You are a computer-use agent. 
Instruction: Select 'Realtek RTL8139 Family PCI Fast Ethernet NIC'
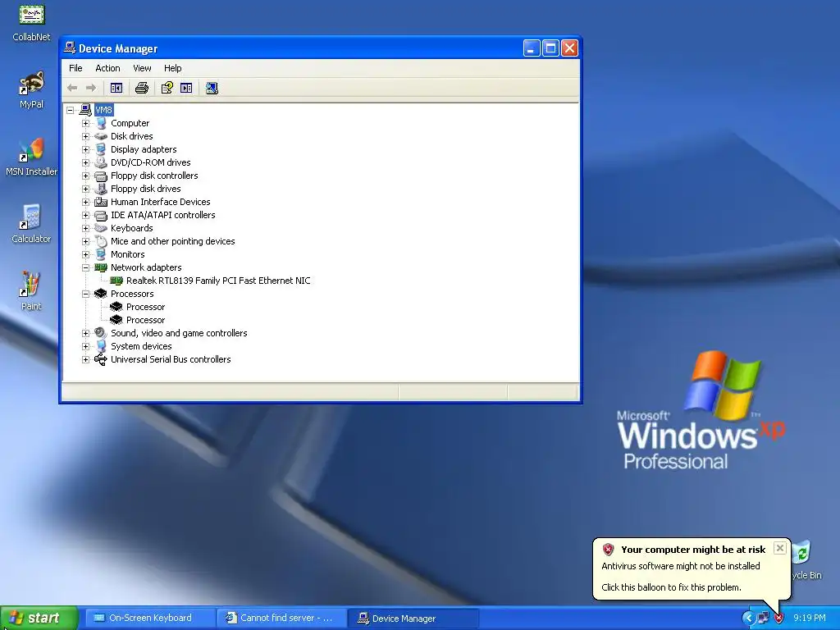point(218,281)
